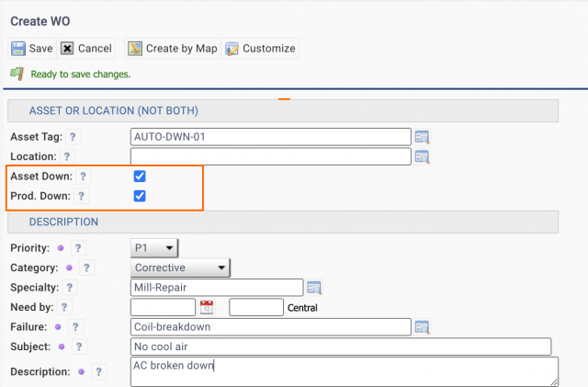Open the Failure lookup icon
This screenshot has width=588, height=387.
point(422,327)
